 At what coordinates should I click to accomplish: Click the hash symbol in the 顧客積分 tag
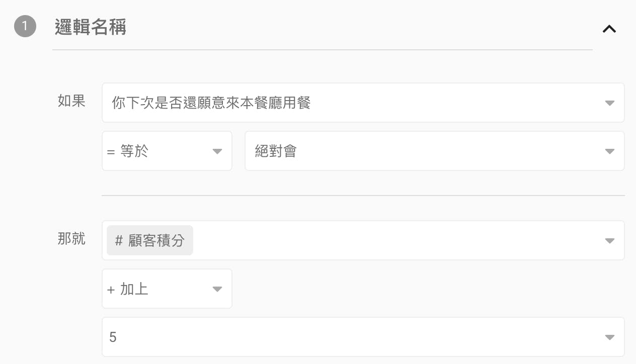point(119,241)
